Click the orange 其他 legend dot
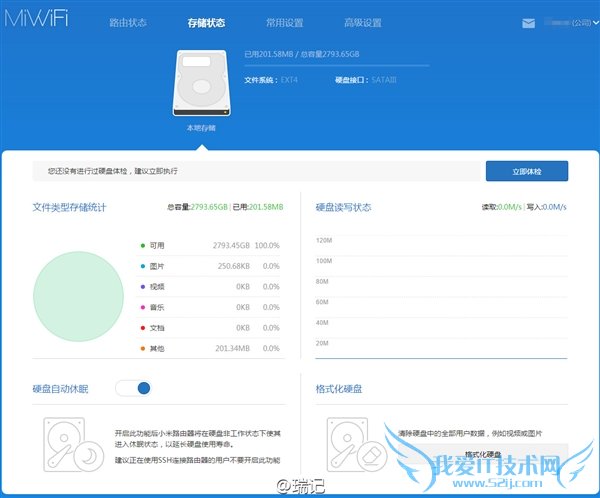Viewport: 600px width, 498px height. tap(143, 348)
